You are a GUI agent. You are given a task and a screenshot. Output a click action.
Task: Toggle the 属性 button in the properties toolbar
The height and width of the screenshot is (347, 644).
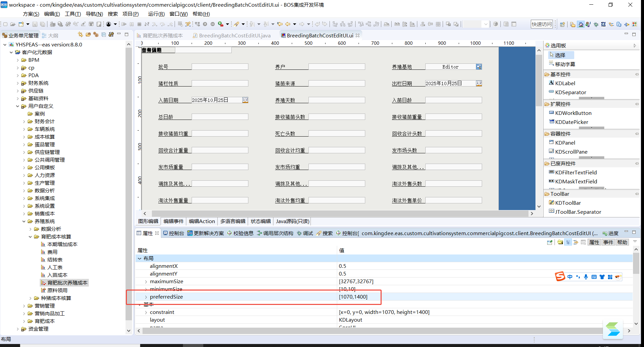pos(594,242)
